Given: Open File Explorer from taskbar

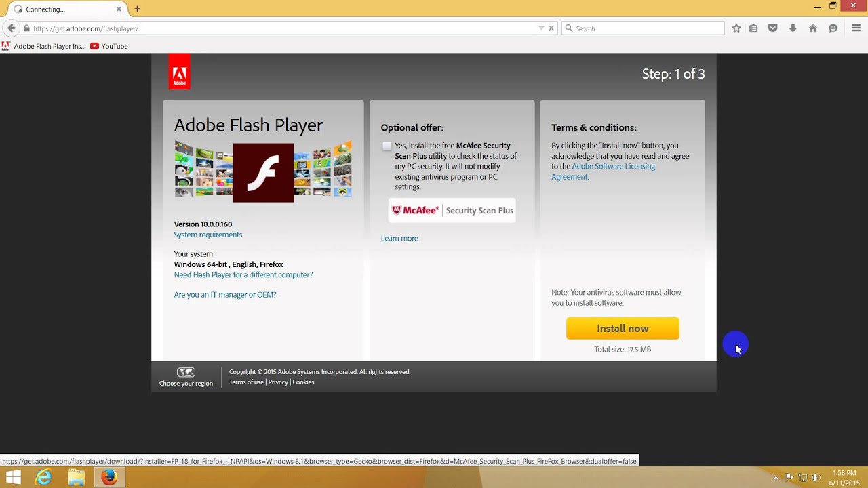Looking at the screenshot, I should pos(76,477).
